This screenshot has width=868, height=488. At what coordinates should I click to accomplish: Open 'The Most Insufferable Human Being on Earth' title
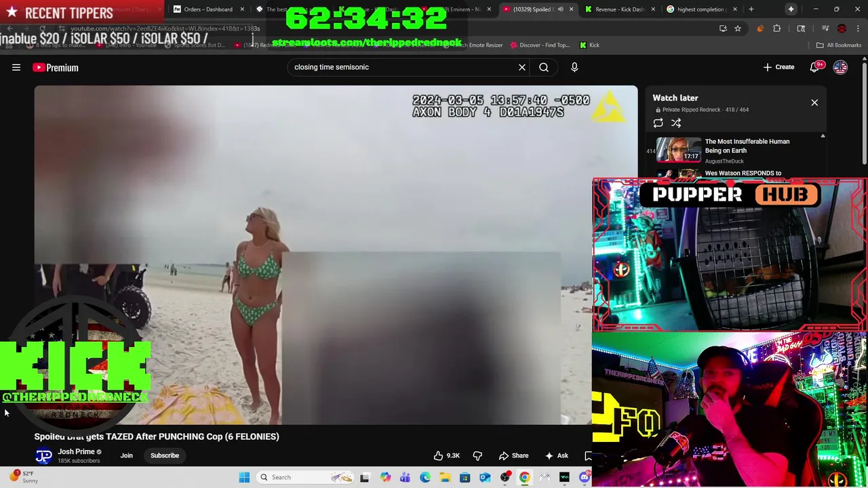click(x=747, y=146)
